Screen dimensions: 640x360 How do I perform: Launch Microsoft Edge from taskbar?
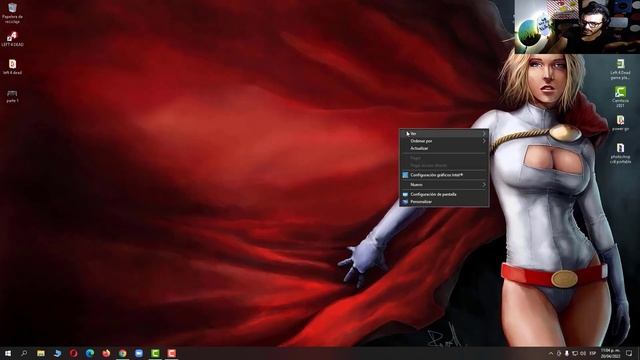tap(90, 353)
